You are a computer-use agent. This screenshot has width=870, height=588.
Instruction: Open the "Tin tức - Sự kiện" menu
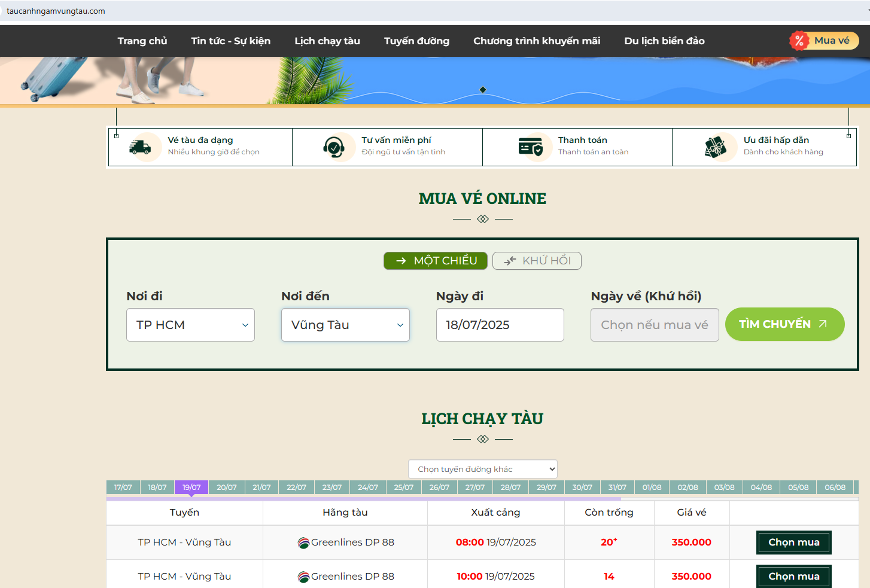click(230, 41)
